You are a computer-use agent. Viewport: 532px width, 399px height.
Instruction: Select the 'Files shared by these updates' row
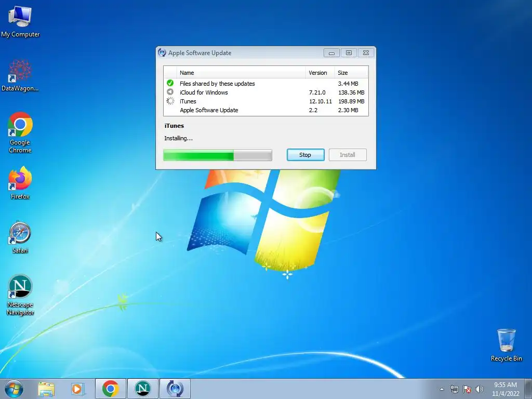point(266,84)
